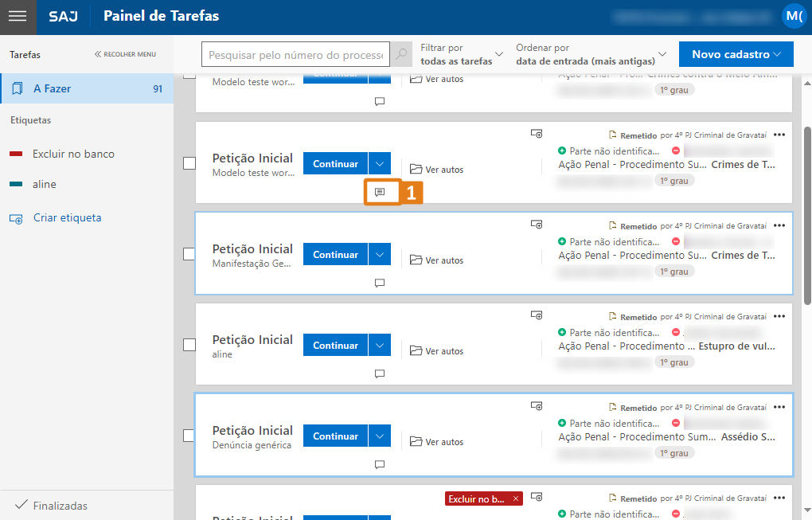This screenshot has width=812, height=520.
Task: Select the checkbox for aline task
Action: 189,345
